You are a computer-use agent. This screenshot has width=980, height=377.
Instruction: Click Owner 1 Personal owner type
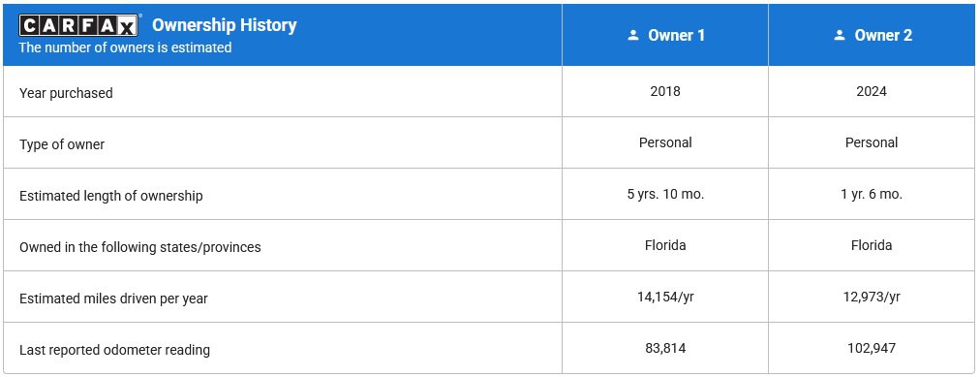(665, 142)
